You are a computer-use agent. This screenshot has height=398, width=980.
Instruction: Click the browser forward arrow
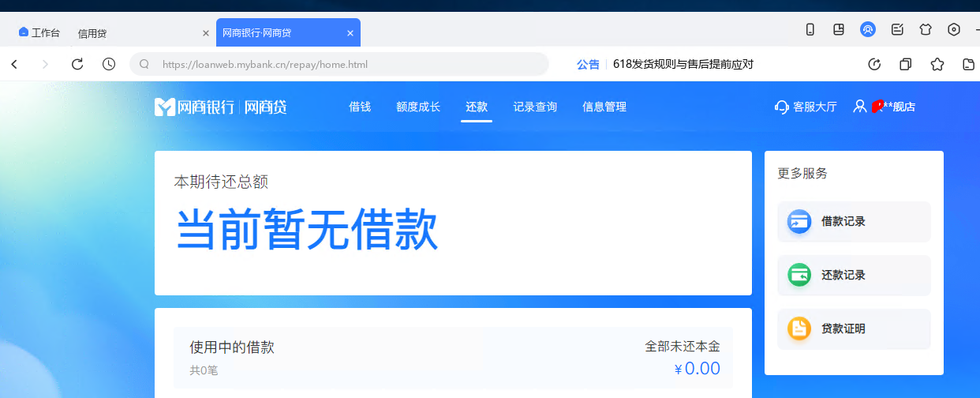45,64
